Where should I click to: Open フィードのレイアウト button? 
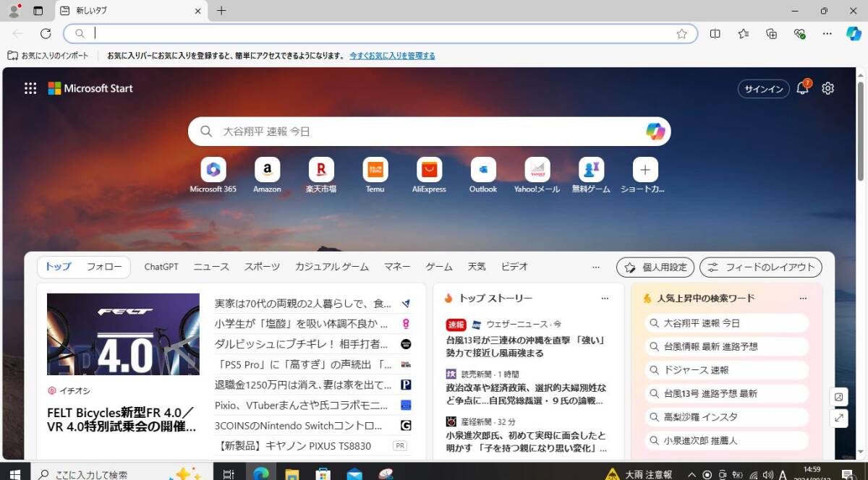pos(761,267)
